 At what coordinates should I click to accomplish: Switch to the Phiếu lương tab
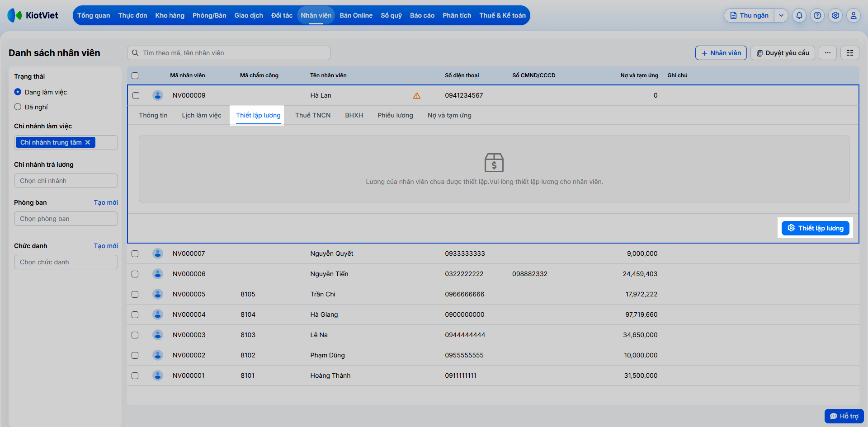pyautogui.click(x=396, y=115)
